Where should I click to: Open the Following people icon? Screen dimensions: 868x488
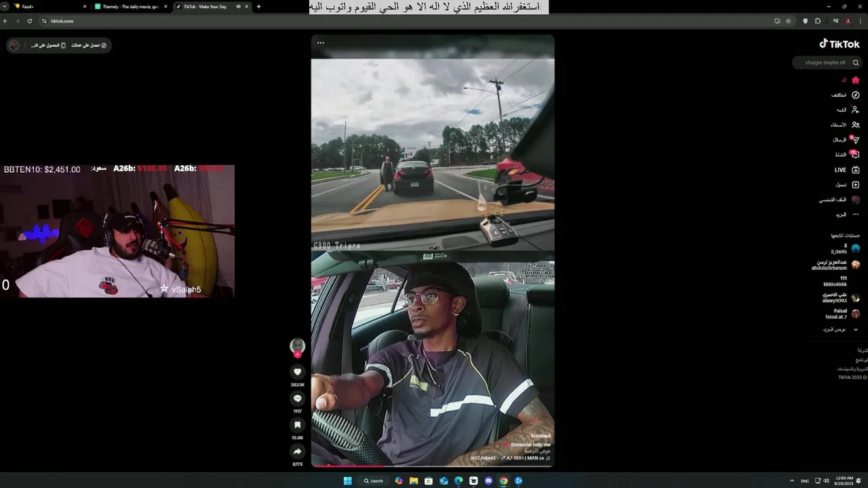pos(856,110)
